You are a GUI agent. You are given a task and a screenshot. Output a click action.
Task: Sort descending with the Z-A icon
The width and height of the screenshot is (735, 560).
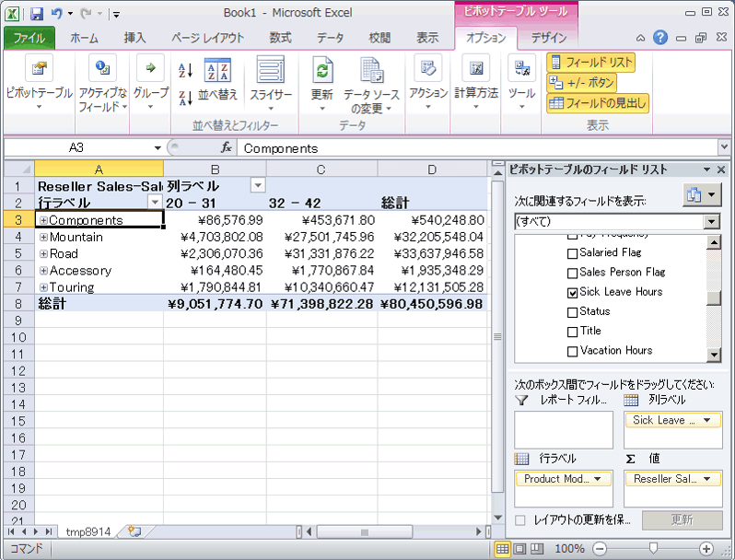coord(186,98)
